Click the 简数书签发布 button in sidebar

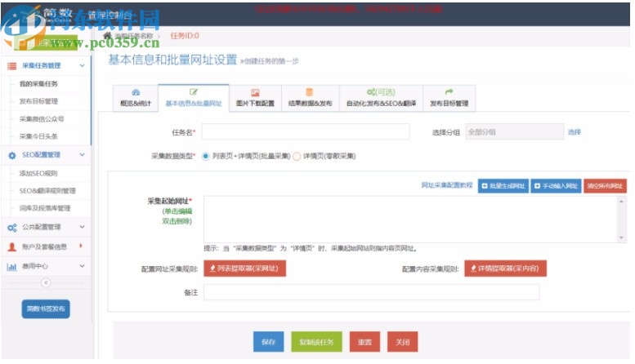point(46,309)
